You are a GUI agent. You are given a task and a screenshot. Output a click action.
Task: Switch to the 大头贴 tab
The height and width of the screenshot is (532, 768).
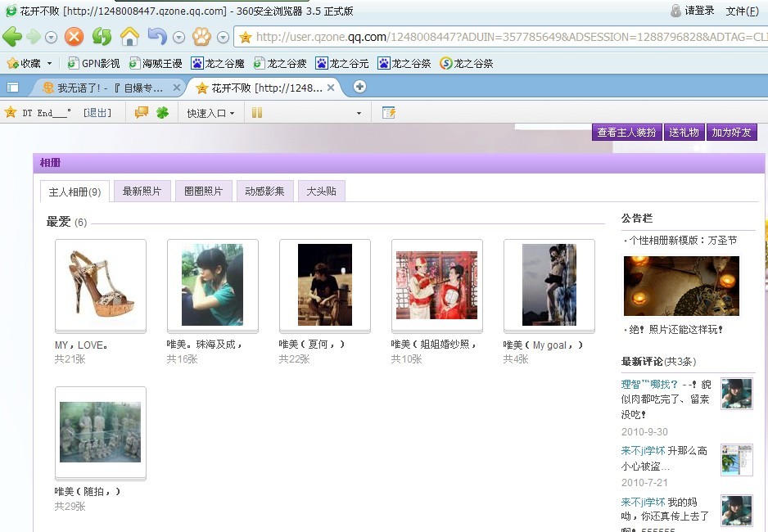pos(321,191)
